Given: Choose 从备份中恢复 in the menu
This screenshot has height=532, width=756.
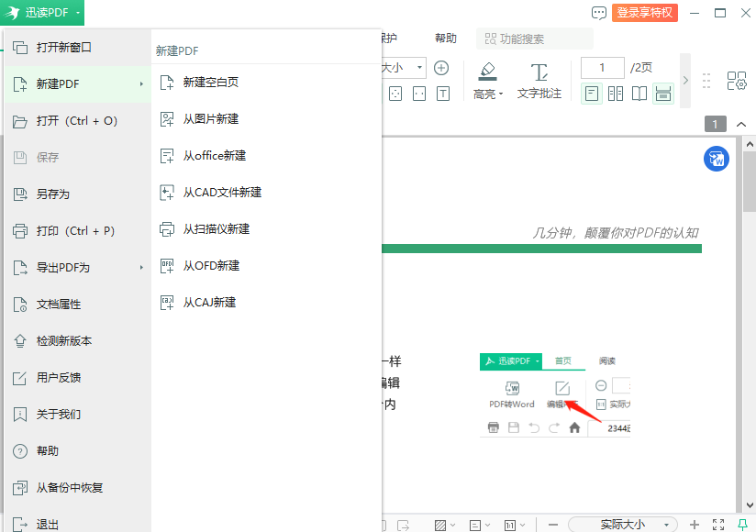Looking at the screenshot, I should [78, 488].
